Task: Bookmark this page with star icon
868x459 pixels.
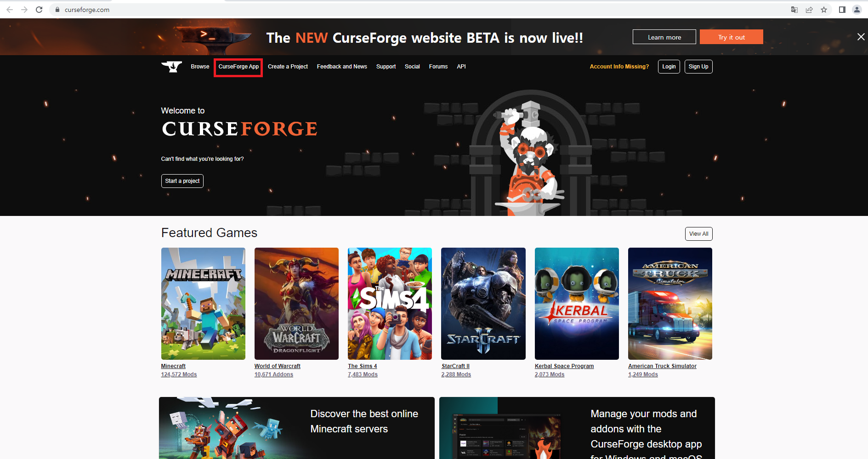Action: (824, 10)
